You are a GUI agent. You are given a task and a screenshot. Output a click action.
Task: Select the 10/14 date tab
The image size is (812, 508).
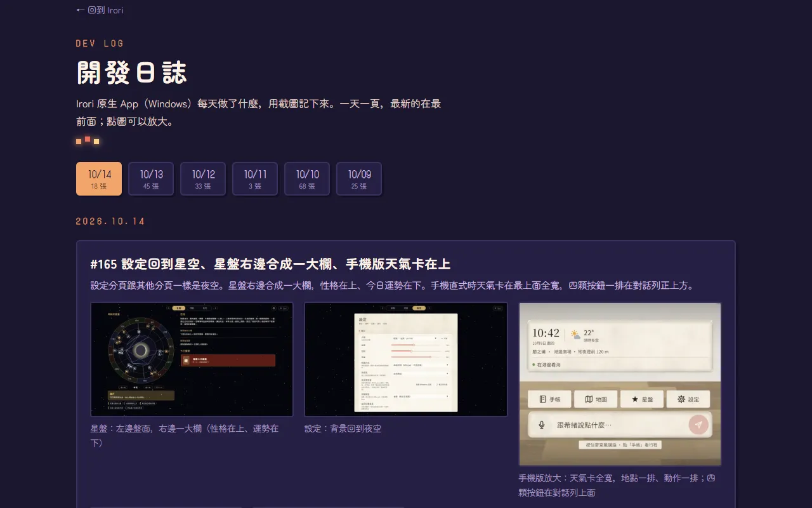(x=99, y=178)
